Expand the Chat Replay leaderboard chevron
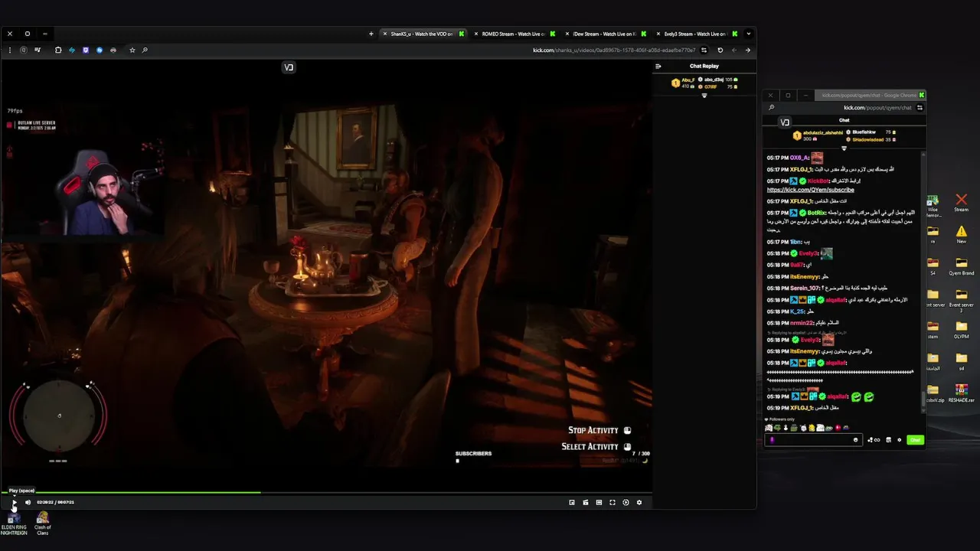980x551 pixels. [x=704, y=96]
